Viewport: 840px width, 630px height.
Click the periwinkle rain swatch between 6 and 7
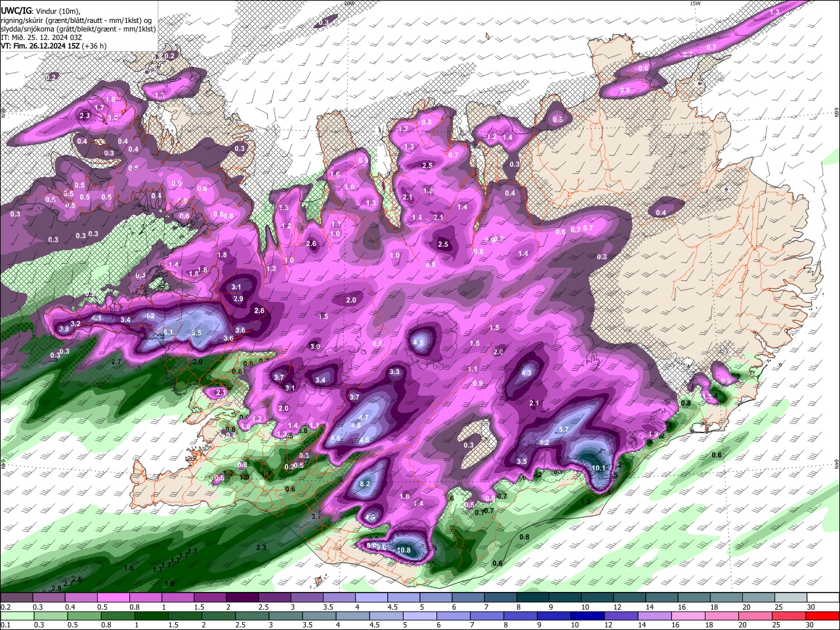tap(453, 616)
